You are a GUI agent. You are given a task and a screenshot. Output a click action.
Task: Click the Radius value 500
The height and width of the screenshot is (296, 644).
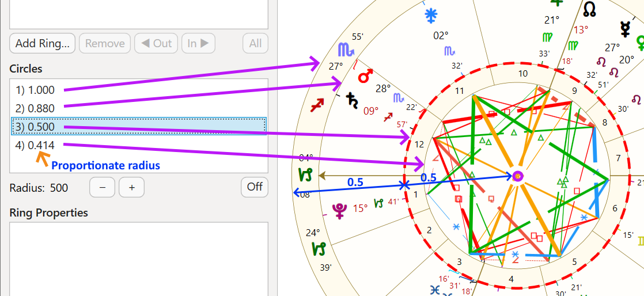[x=59, y=188]
